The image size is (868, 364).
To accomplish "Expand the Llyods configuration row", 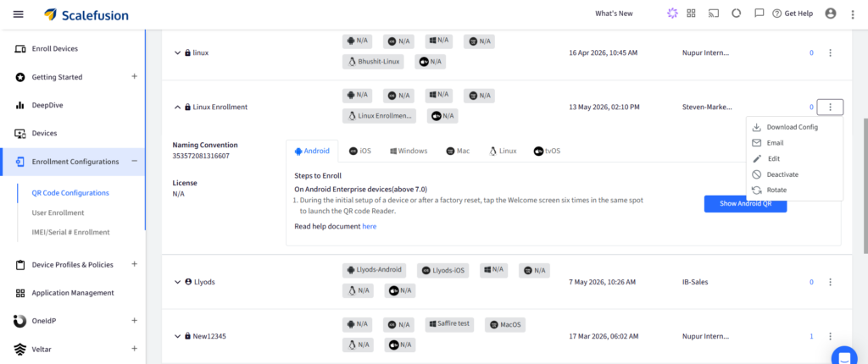I will [177, 282].
